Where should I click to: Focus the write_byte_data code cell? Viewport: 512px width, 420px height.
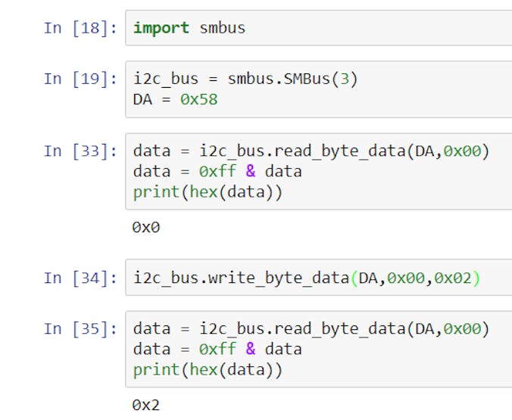click(x=318, y=279)
